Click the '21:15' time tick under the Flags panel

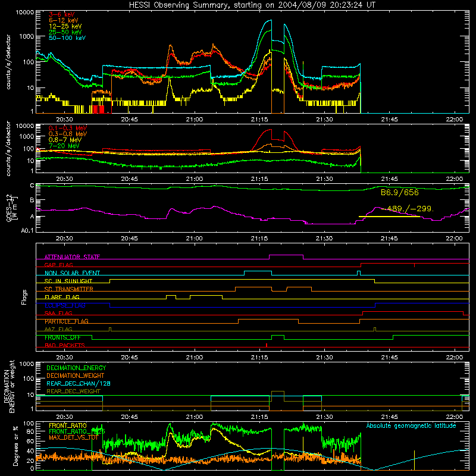click(x=259, y=358)
